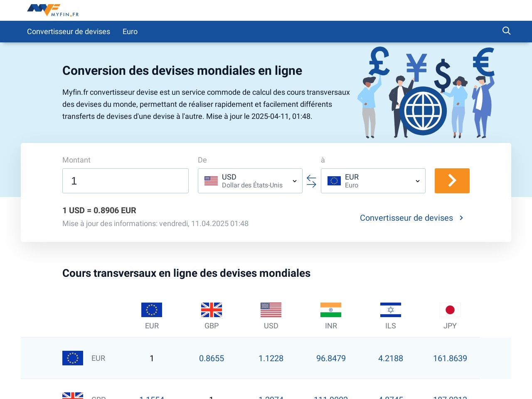
Task: Open the search magnifier icon
Action: pyautogui.click(x=506, y=31)
